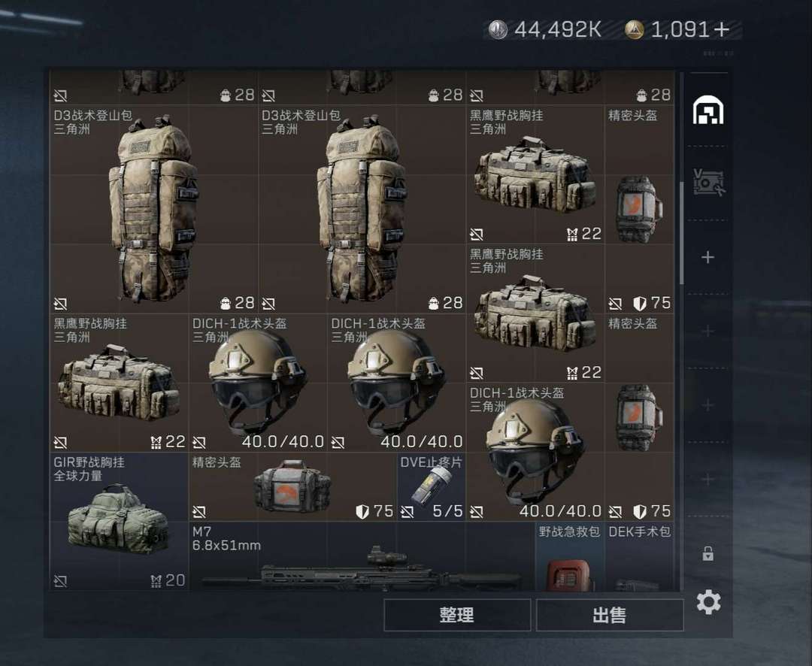Select the DEK手术包 surgical kit
812x666 pixels.
640,556
